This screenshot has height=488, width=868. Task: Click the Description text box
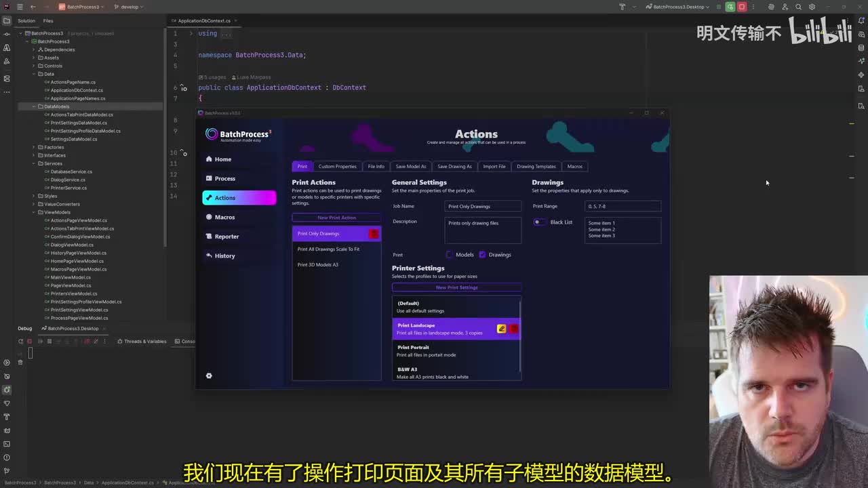point(484,230)
